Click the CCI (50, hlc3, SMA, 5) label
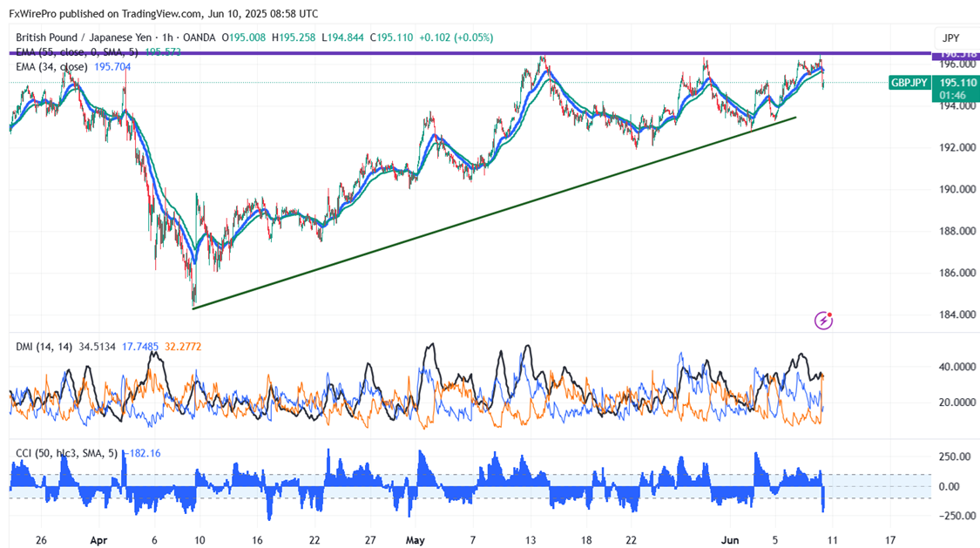The image size is (980, 548). coord(67,453)
